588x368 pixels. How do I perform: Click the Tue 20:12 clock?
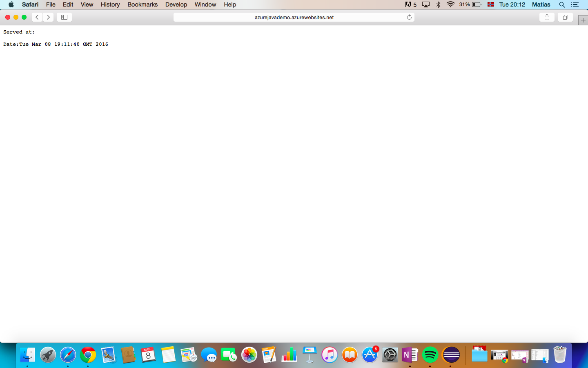[512, 4]
